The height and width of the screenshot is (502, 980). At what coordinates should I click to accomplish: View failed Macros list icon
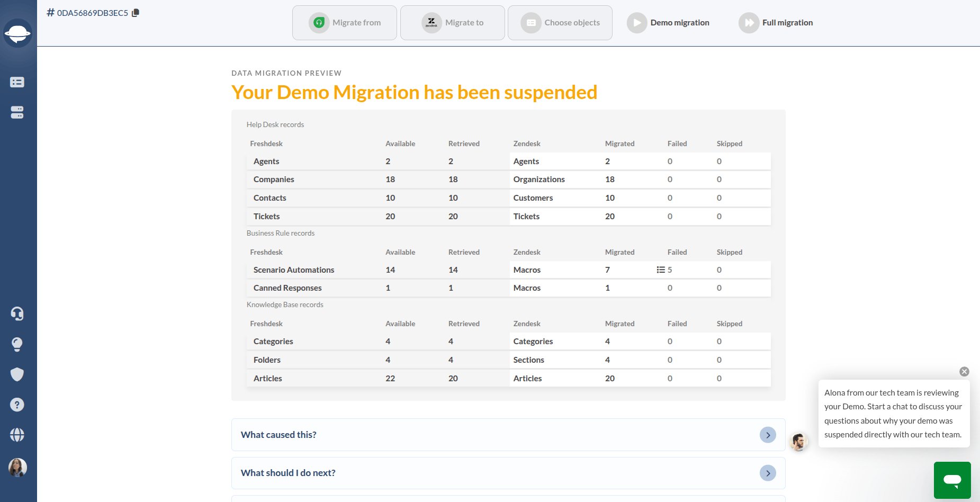[x=661, y=270]
